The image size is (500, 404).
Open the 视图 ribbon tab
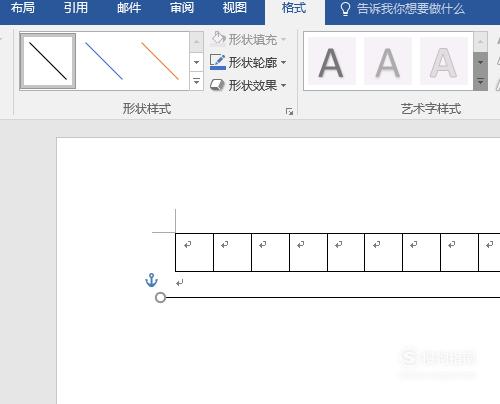235,8
